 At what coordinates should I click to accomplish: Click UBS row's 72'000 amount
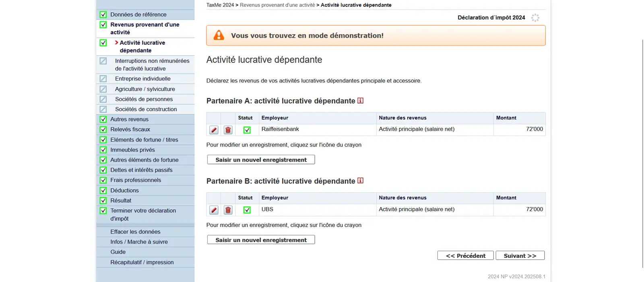[534, 209]
